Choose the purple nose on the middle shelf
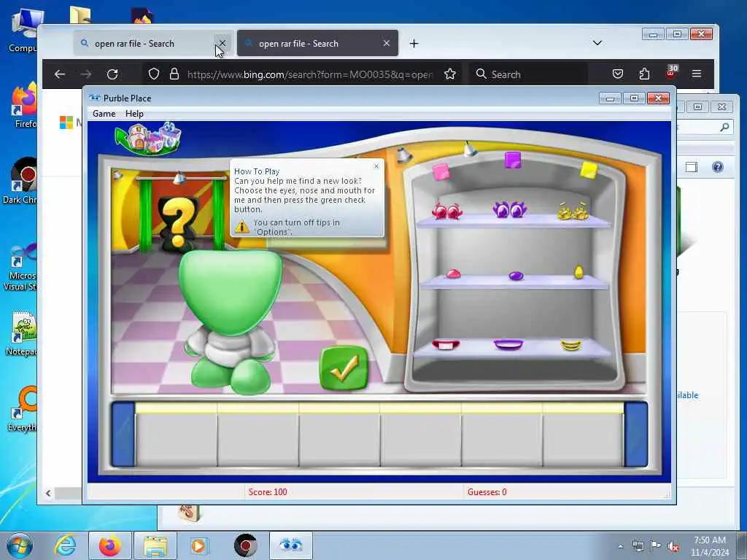 coord(516,276)
